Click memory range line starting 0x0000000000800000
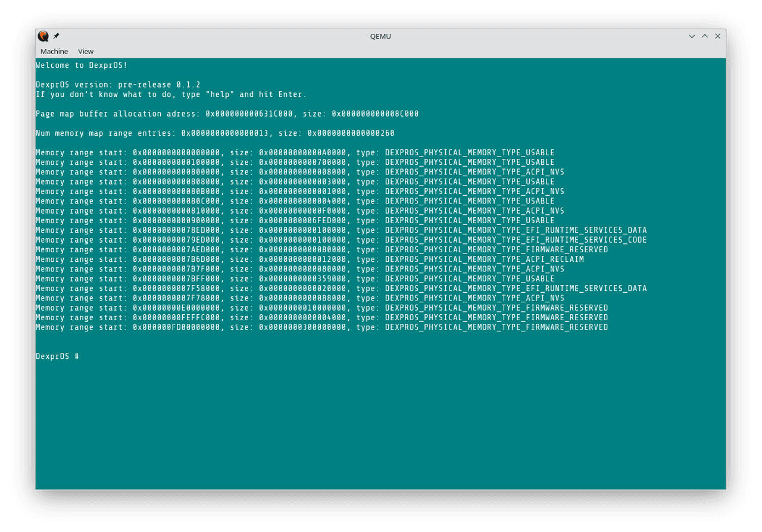 300,172
